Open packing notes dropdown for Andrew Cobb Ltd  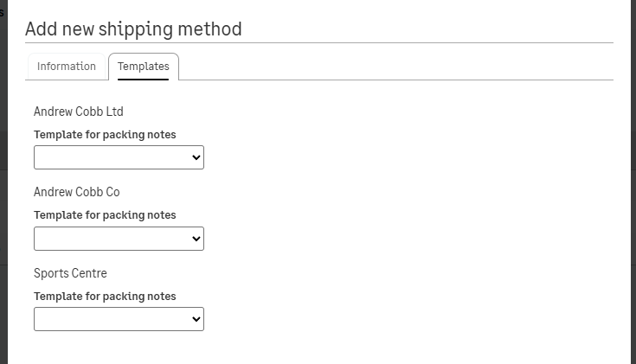point(119,157)
